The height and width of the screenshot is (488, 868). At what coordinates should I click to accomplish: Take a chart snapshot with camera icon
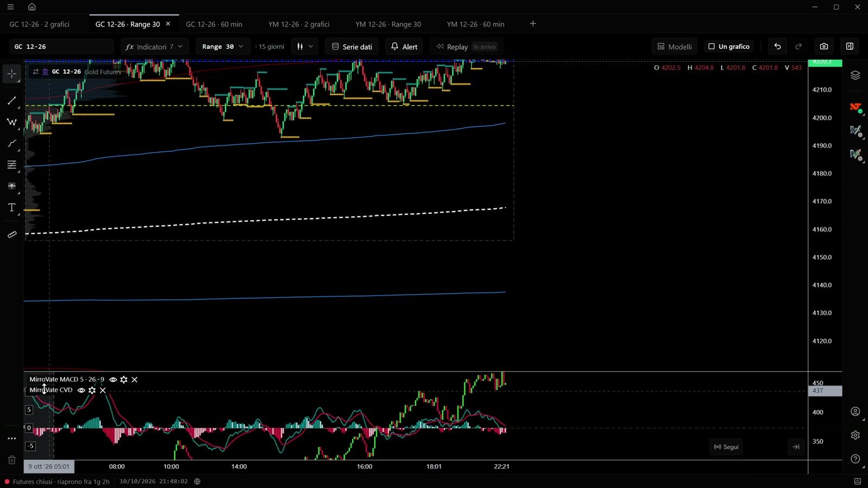(x=824, y=47)
